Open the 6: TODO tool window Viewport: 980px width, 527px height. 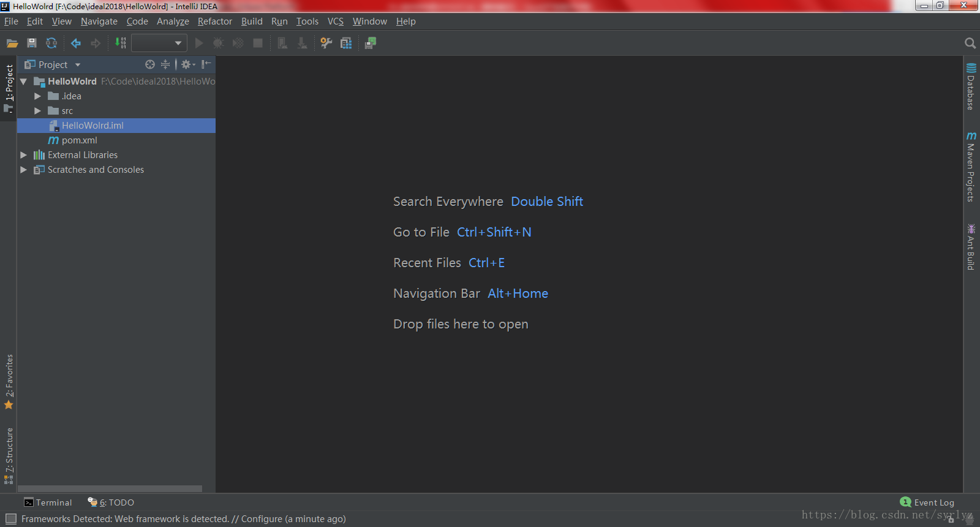click(x=111, y=502)
